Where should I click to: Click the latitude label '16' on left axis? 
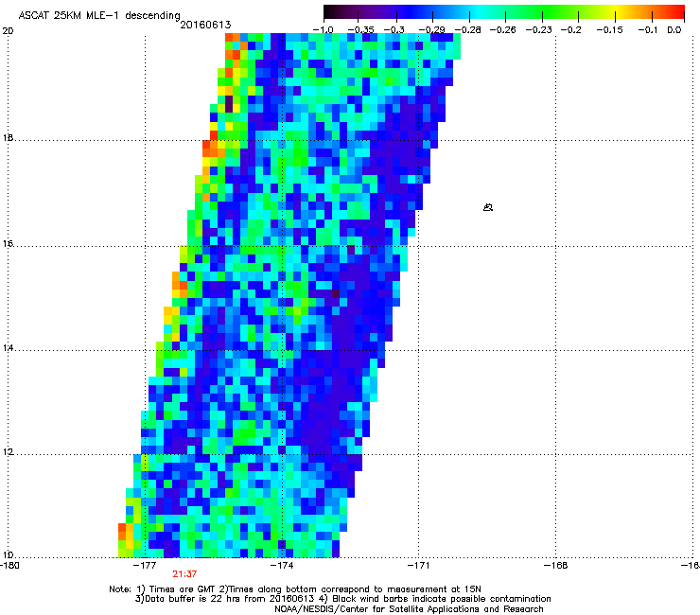click(8, 244)
